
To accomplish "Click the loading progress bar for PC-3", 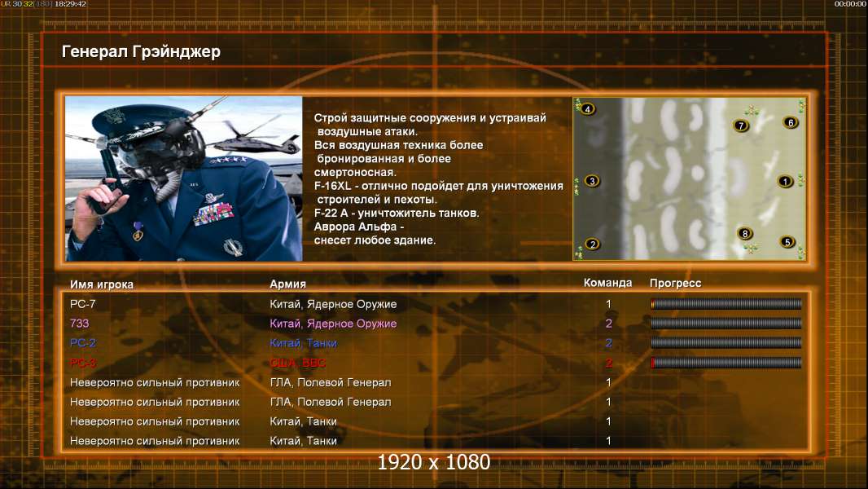I will [x=726, y=363].
